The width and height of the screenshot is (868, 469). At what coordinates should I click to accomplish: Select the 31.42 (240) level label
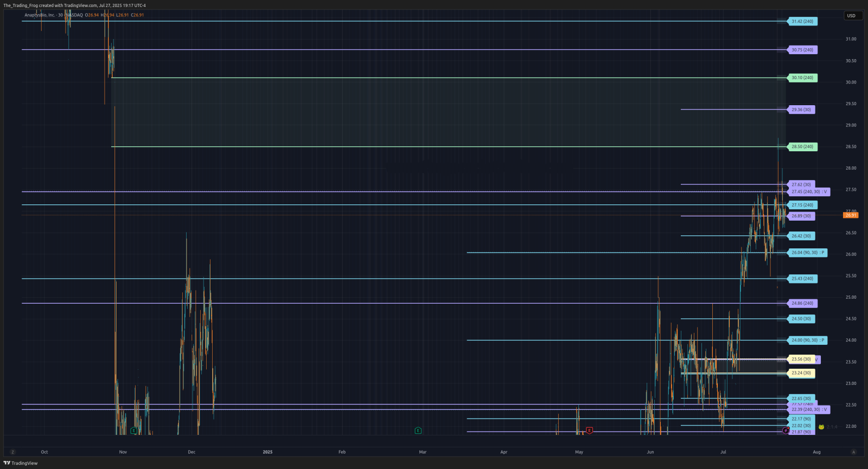[x=802, y=21]
